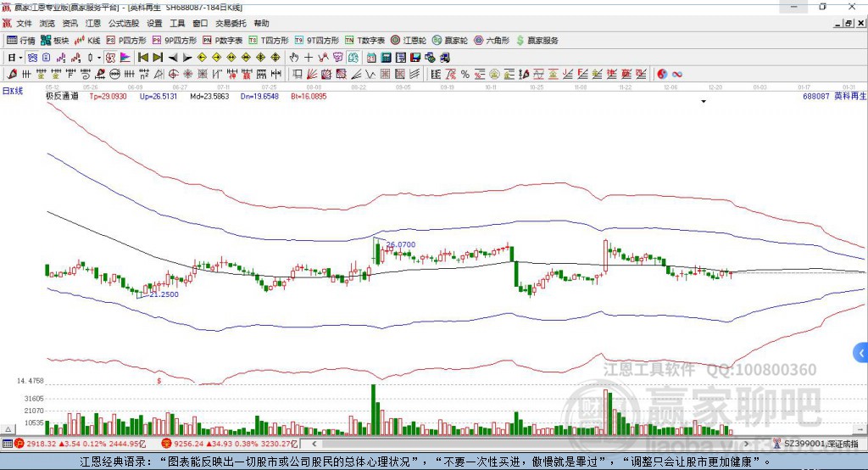Image resolution: width=868 pixels, height=470 pixels.
Task: Open the 工具 menu
Action: [x=177, y=23]
